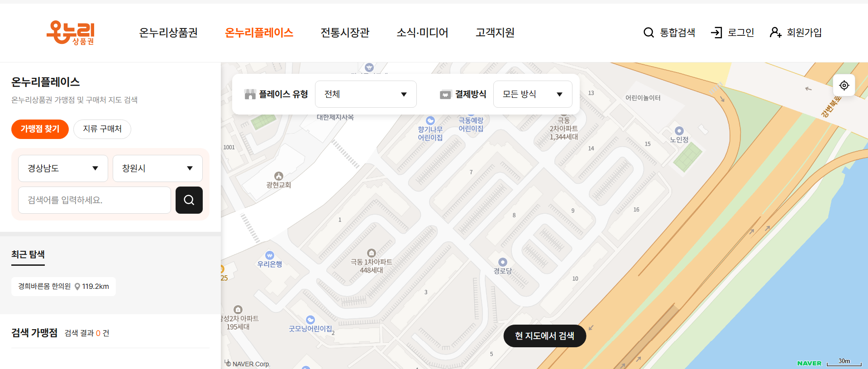Viewport: 868px width, 369px height.
Task: Open the 온누리플레이스 menu
Action: (x=259, y=33)
